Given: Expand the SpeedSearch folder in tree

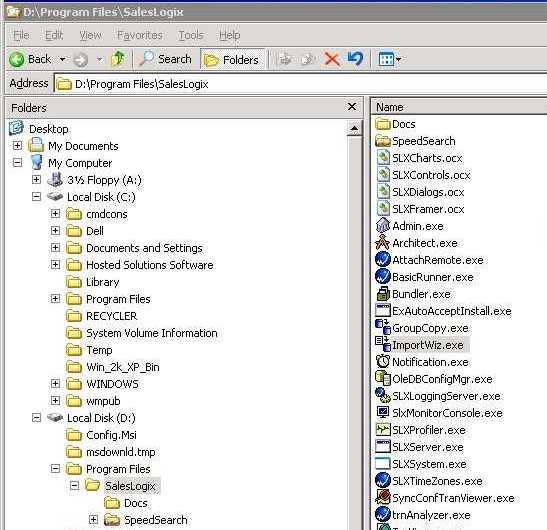Looking at the screenshot, I should [93, 520].
